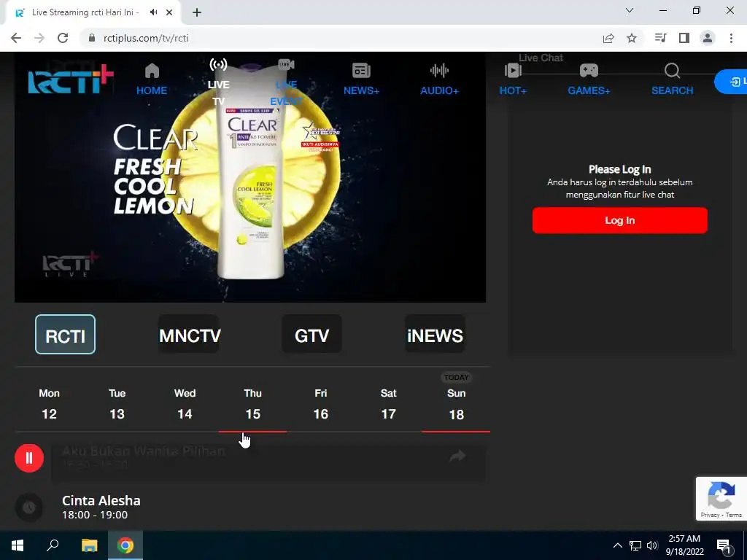This screenshot has width=747, height=560.
Task: Bookmark this tab with the star icon
Action: (632, 38)
